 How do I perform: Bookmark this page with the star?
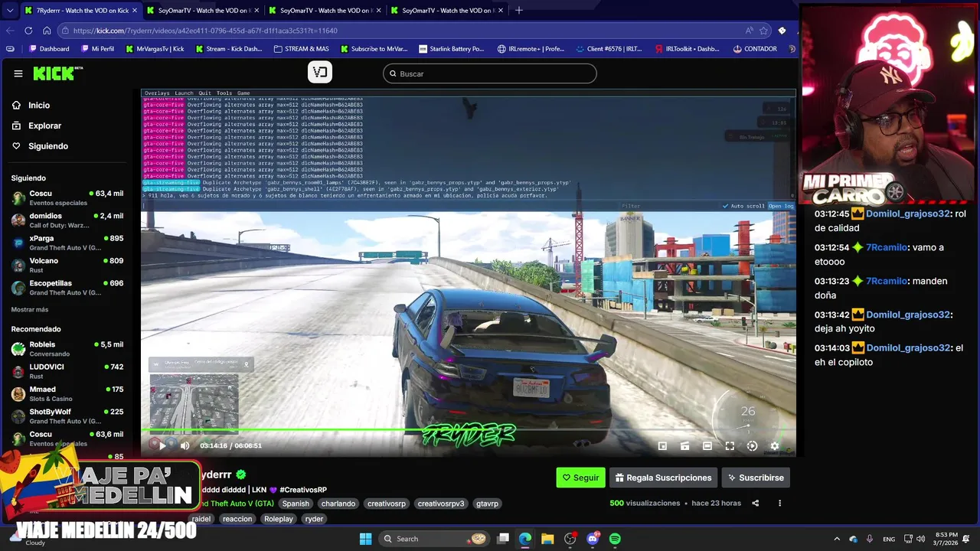click(763, 31)
